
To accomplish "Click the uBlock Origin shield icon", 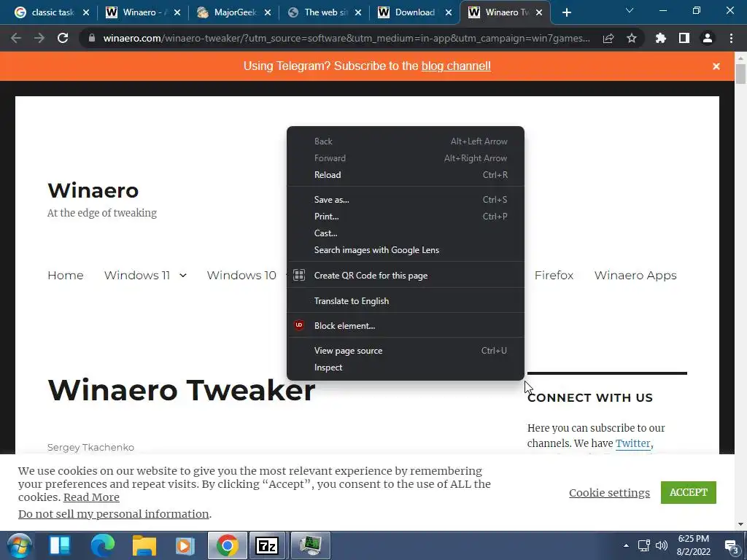I will coord(298,325).
